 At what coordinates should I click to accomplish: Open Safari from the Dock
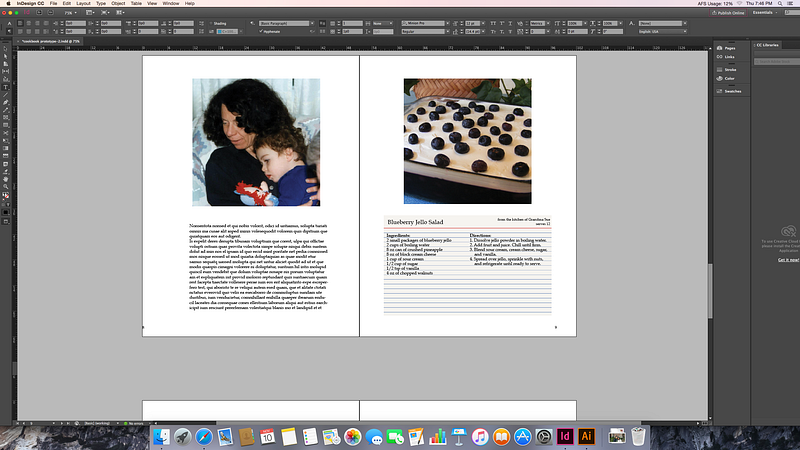click(x=204, y=437)
